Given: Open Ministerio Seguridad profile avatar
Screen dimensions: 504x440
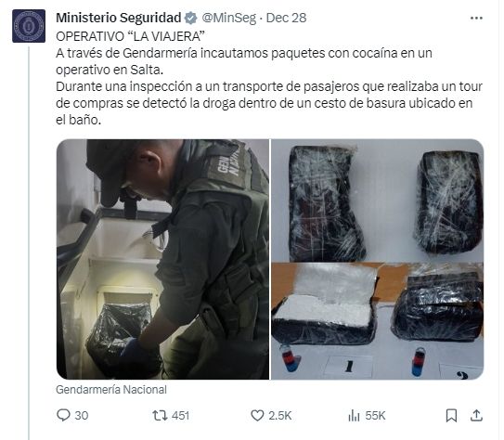Looking at the screenshot, I should pyautogui.click(x=29, y=26).
